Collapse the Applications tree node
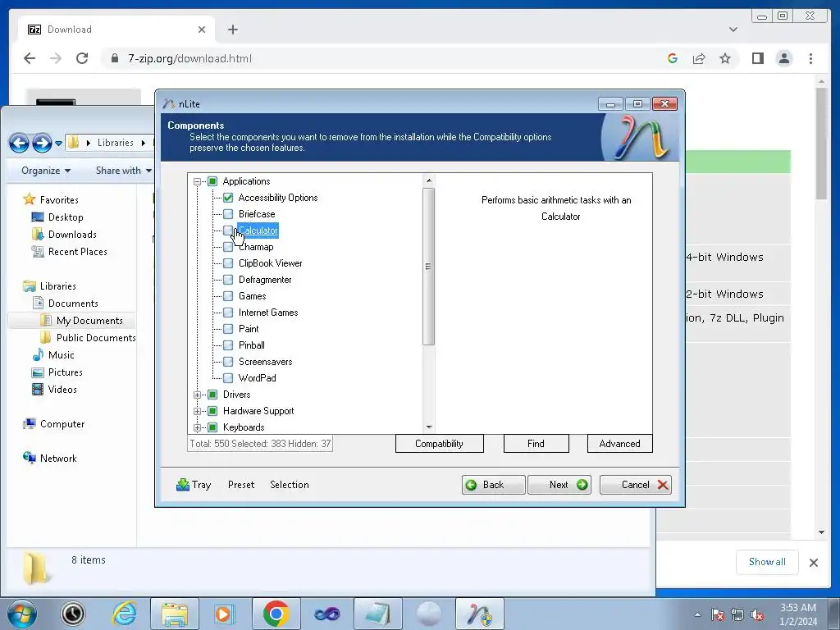 pyautogui.click(x=197, y=181)
